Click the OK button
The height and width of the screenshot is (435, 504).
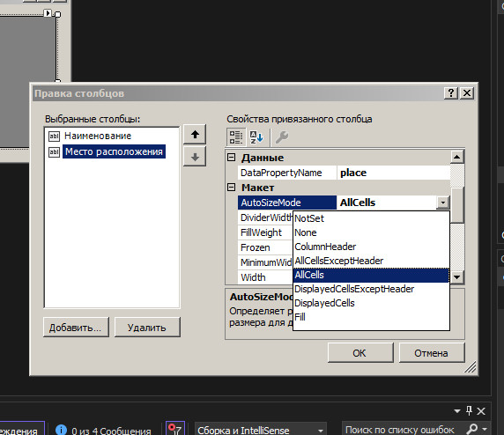pyautogui.click(x=360, y=353)
